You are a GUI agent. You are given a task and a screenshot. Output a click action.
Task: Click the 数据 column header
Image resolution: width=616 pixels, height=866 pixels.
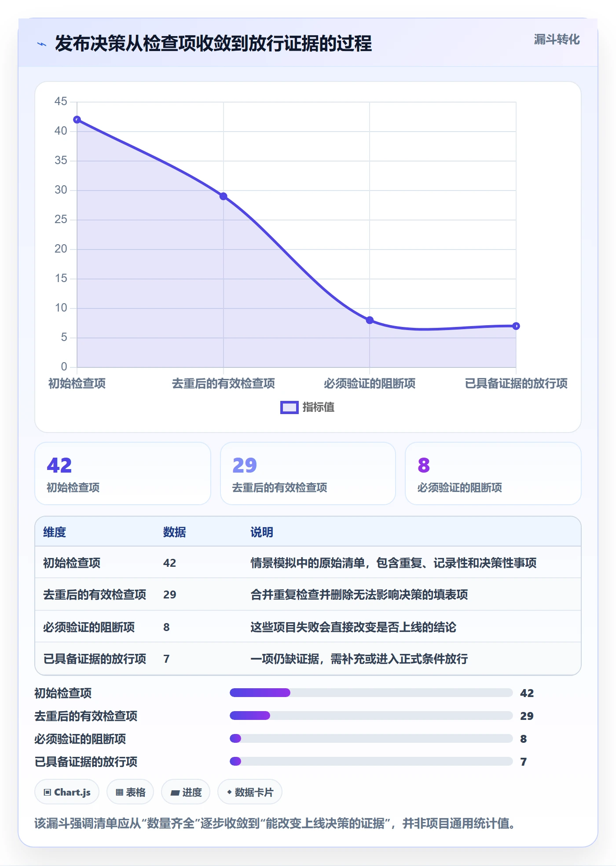click(174, 532)
